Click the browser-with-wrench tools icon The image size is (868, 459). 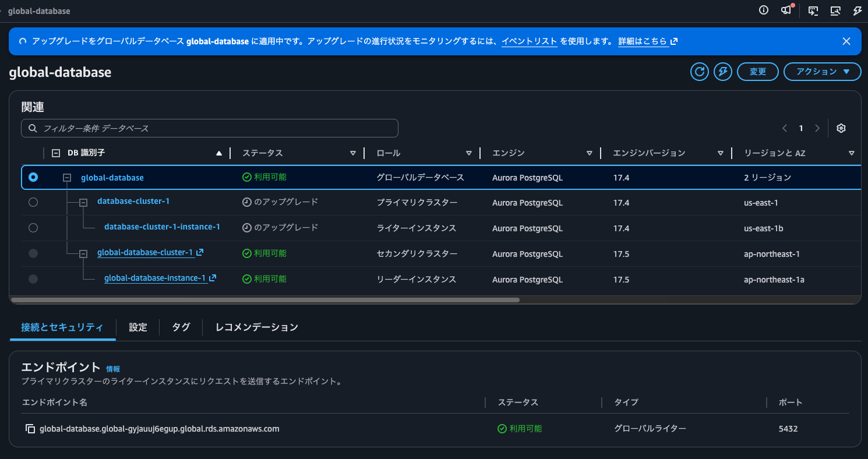pyautogui.click(x=835, y=10)
